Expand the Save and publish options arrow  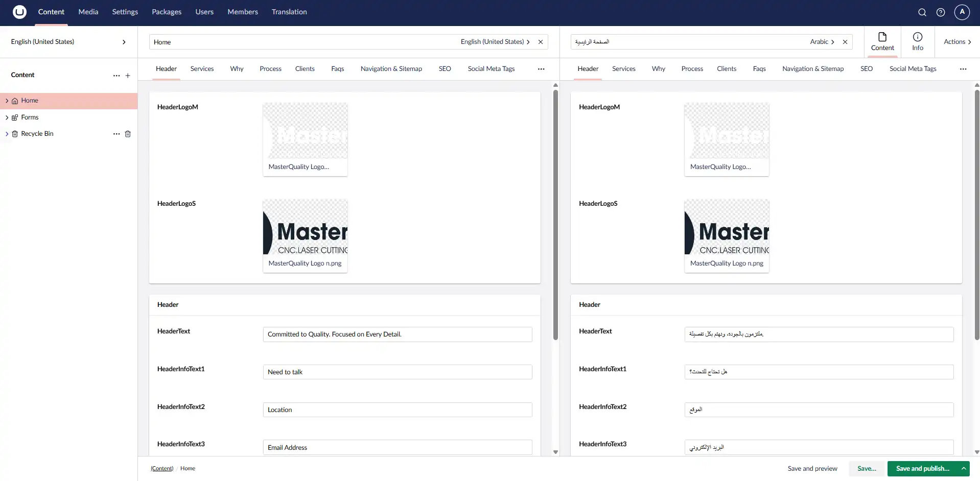coord(964,468)
